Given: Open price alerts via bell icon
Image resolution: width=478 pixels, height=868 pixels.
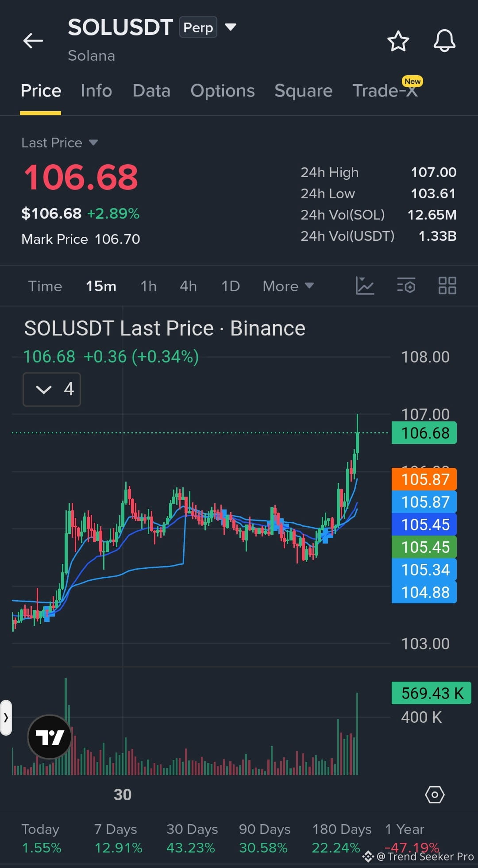Looking at the screenshot, I should pyautogui.click(x=444, y=41).
